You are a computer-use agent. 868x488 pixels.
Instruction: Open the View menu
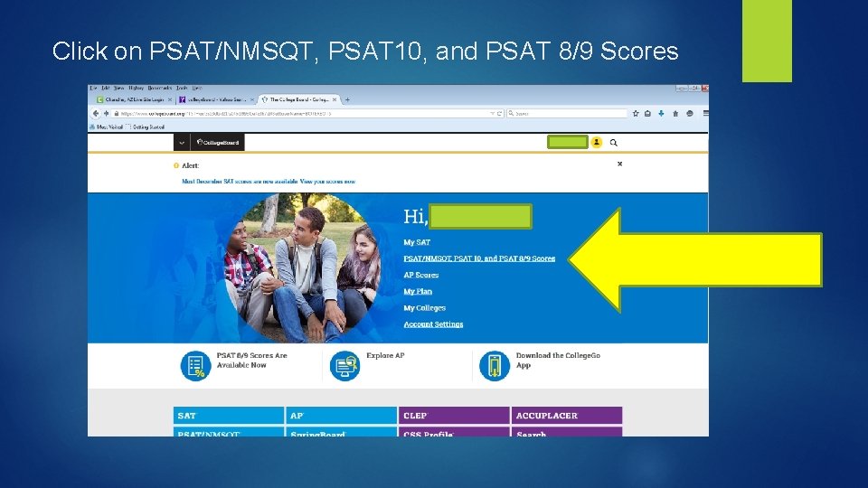coord(119,88)
